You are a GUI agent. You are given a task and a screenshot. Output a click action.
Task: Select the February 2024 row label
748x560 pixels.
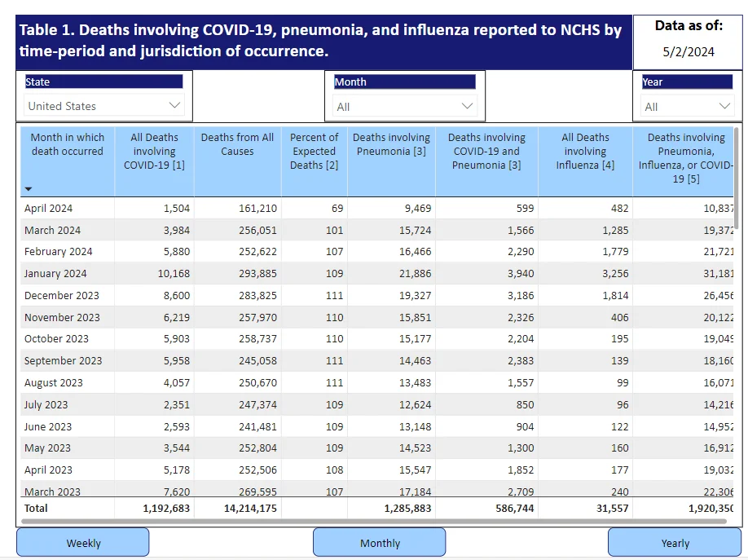pos(58,252)
